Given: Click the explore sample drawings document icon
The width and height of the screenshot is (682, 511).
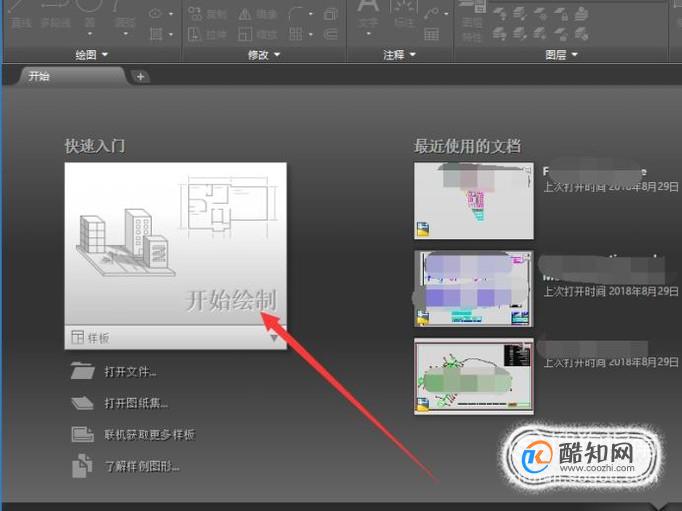Looking at the screenshot, I should tap(82, 466).
